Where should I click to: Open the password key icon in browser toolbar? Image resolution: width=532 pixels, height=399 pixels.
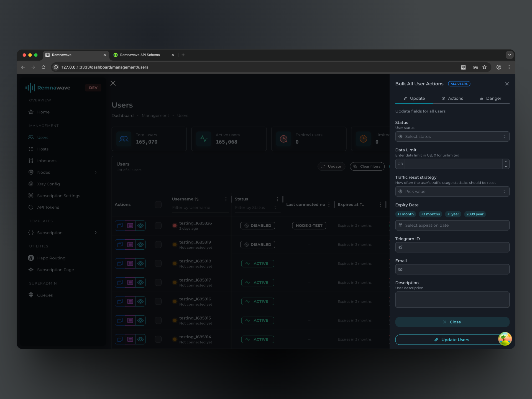pos(475,67)
